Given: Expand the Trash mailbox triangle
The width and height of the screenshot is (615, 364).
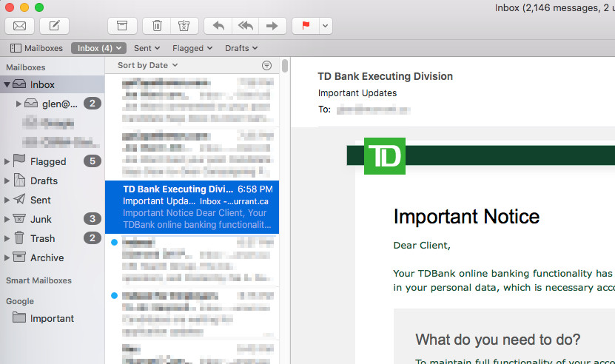Looking at the screenshot, I should point(7,238).
